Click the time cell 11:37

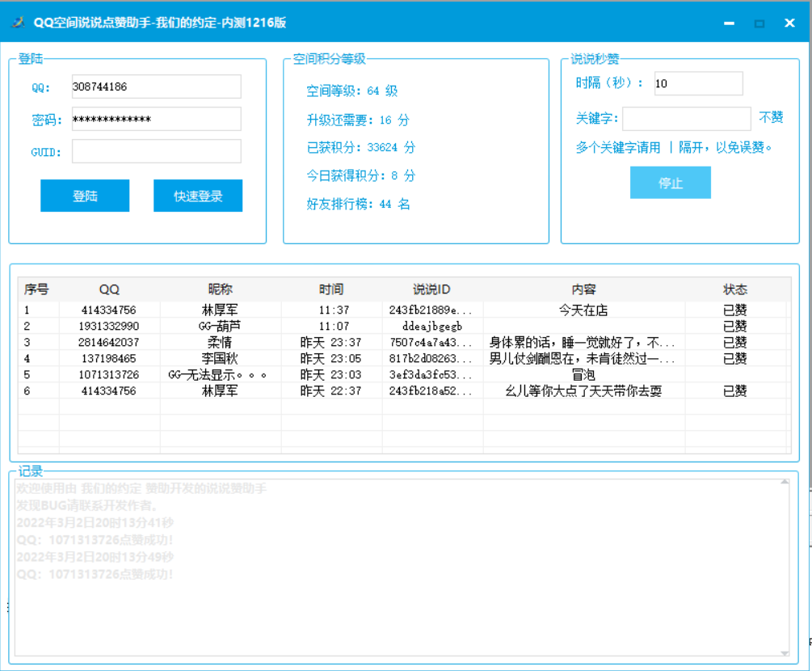(334, 310)
